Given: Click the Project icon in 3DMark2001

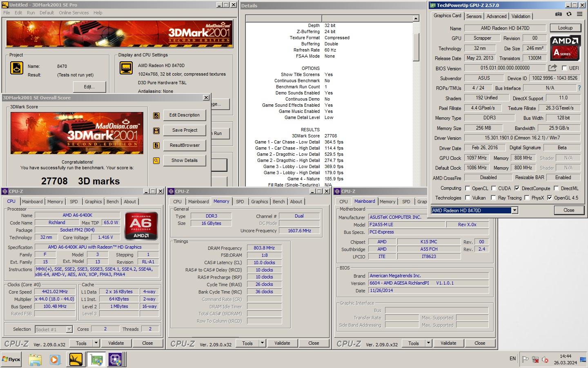Looking at the screenshot, I should click(x=17, y=68).
